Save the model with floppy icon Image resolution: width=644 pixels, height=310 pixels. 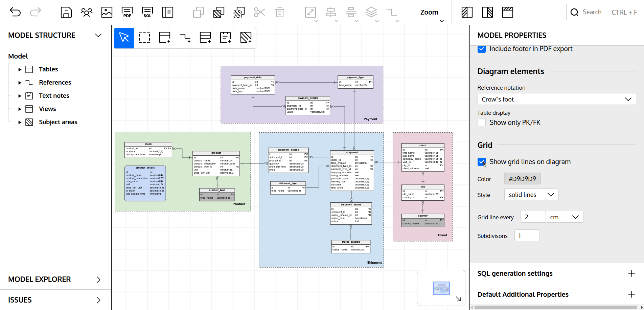[x=66, y=12]
